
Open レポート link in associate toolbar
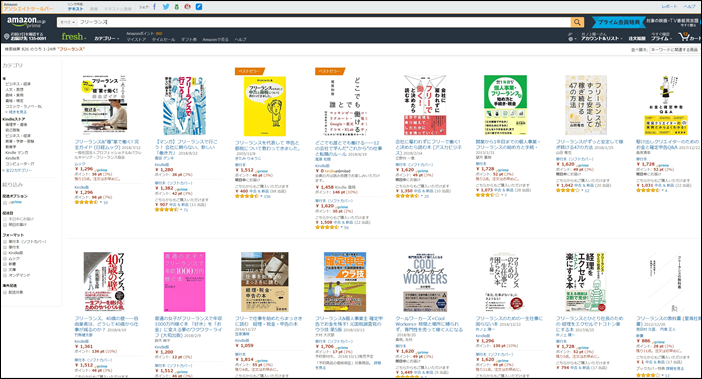tap(669, 7)
